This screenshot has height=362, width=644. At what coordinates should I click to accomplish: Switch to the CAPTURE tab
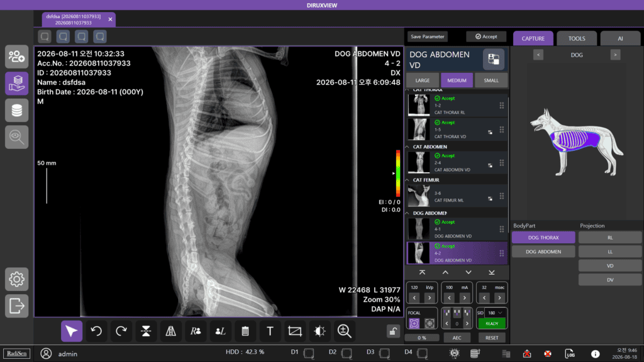coord(533,38)
